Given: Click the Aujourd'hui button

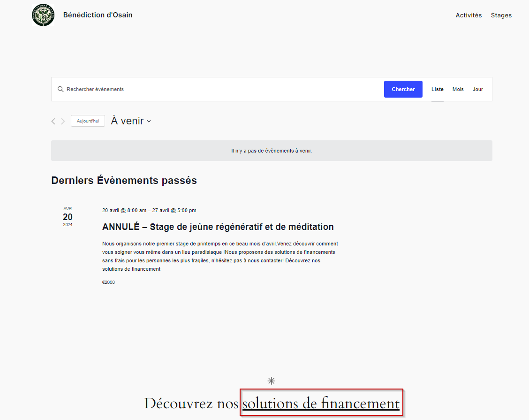Looking at the screenshot, I should point(88,121).
